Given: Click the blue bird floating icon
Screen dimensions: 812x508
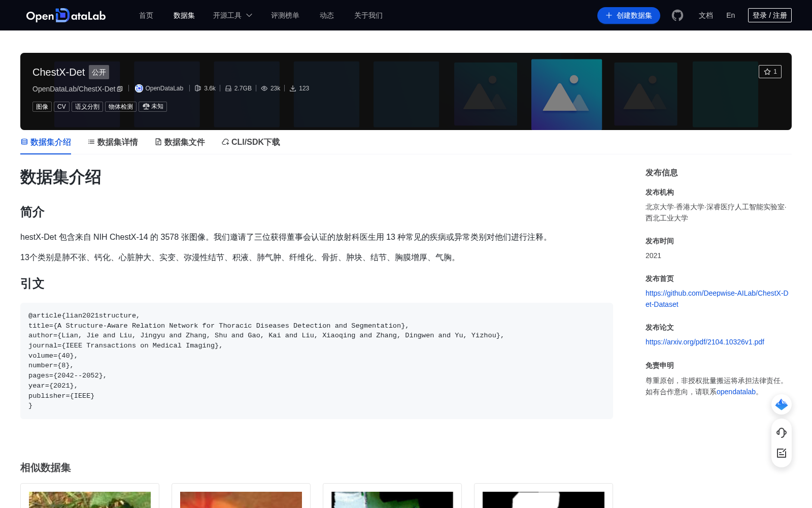Looking at the screenshot, I should (782, 404).
